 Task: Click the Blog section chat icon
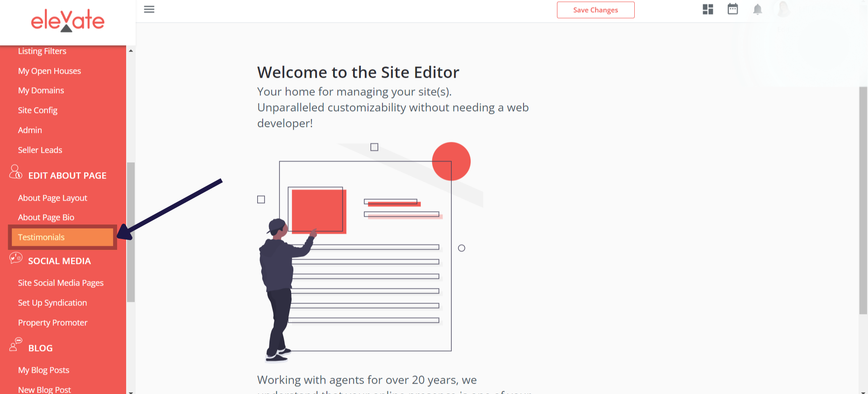(16, 344)
